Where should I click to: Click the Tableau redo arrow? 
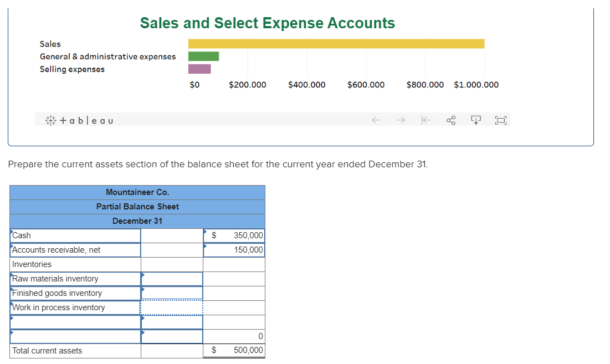[x=401, y=120]
